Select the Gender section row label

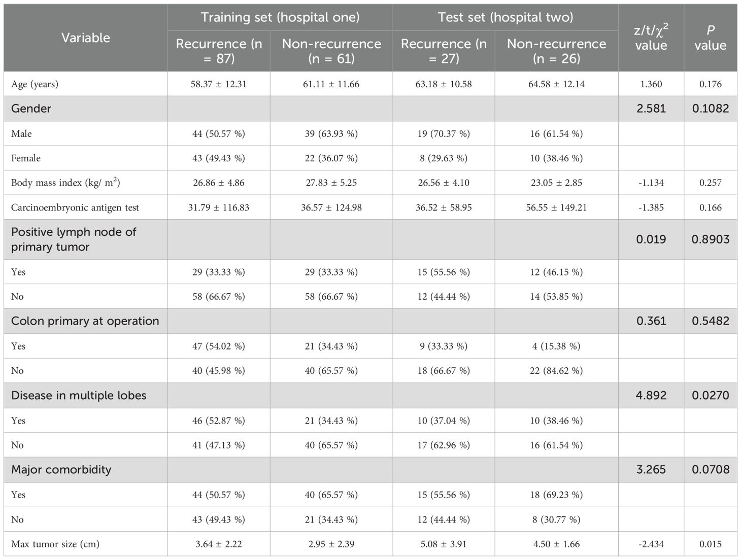click(31, 109)
